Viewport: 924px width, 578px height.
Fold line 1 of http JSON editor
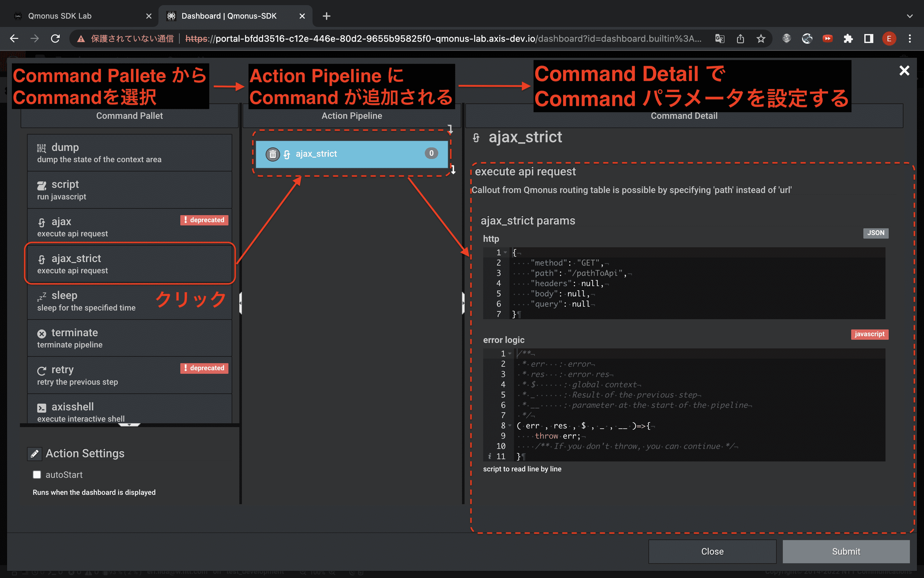tap(506, 253)
